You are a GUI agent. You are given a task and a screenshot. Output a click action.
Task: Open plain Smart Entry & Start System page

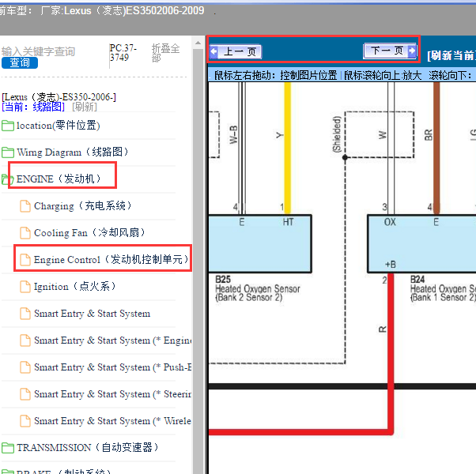[x=92, y=314]
